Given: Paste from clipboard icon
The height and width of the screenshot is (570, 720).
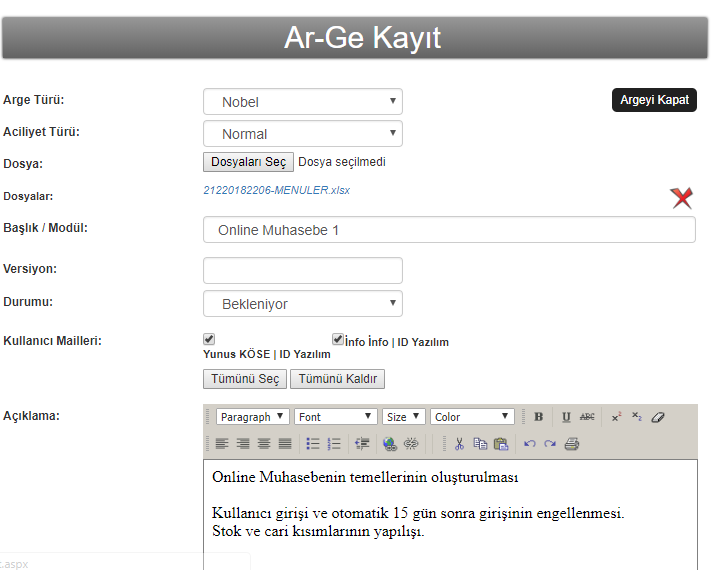Looking at the screenshot, I should click(x=501, y=444).
